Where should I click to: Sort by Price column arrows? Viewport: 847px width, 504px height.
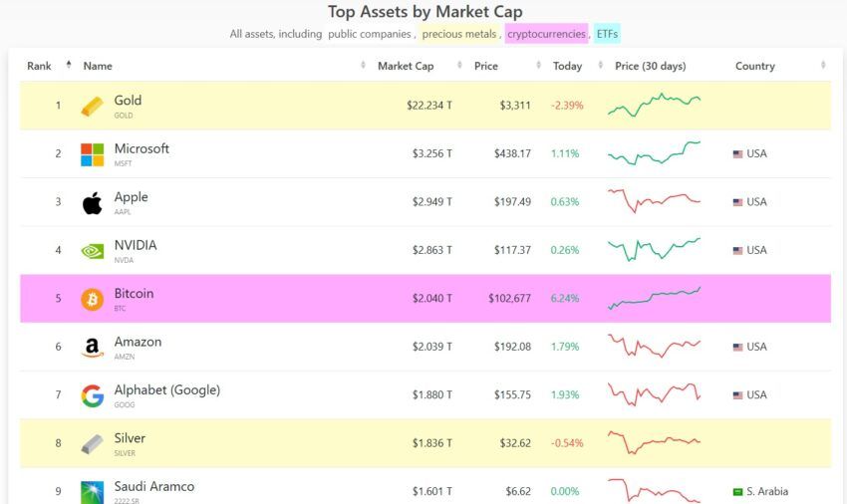(538, 65)
